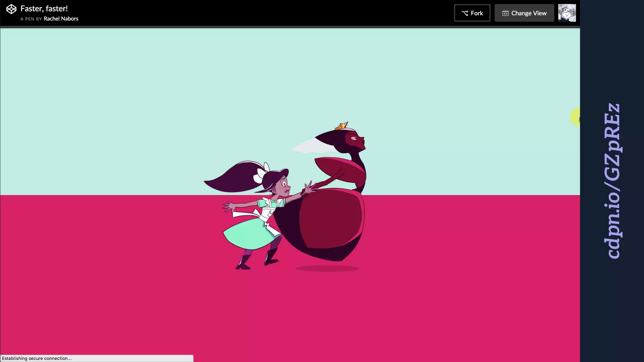
Task: Click the CodePen logo icon
Action: coord(11,9)
